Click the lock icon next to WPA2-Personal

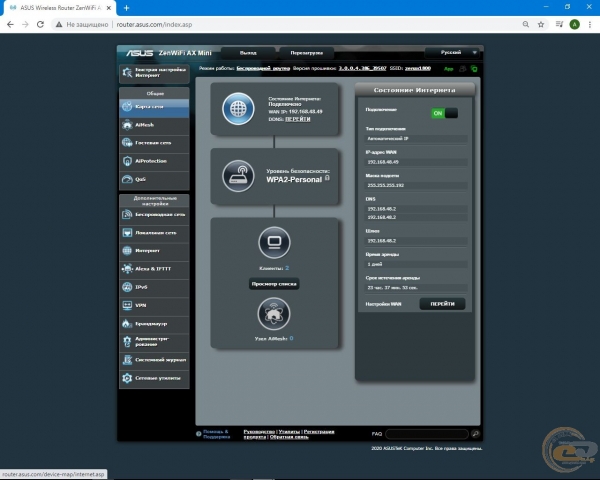(x=327, y=178)
